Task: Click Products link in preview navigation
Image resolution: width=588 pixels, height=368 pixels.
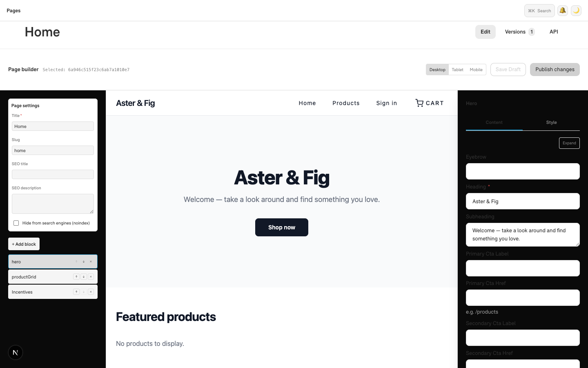Action: pos(346,103)
